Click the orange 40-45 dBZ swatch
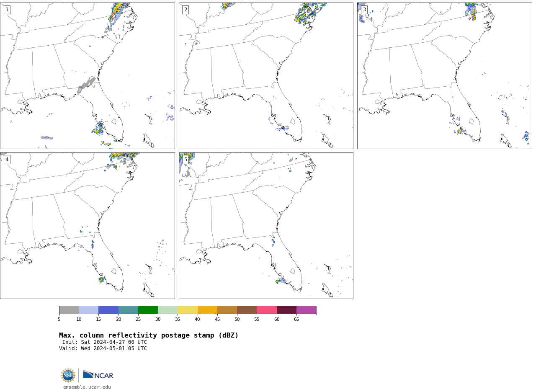 click(207, 310)
